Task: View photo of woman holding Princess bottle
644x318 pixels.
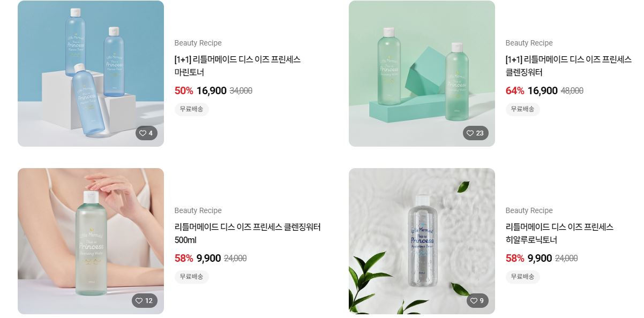Action: click(x=91, y=241)
